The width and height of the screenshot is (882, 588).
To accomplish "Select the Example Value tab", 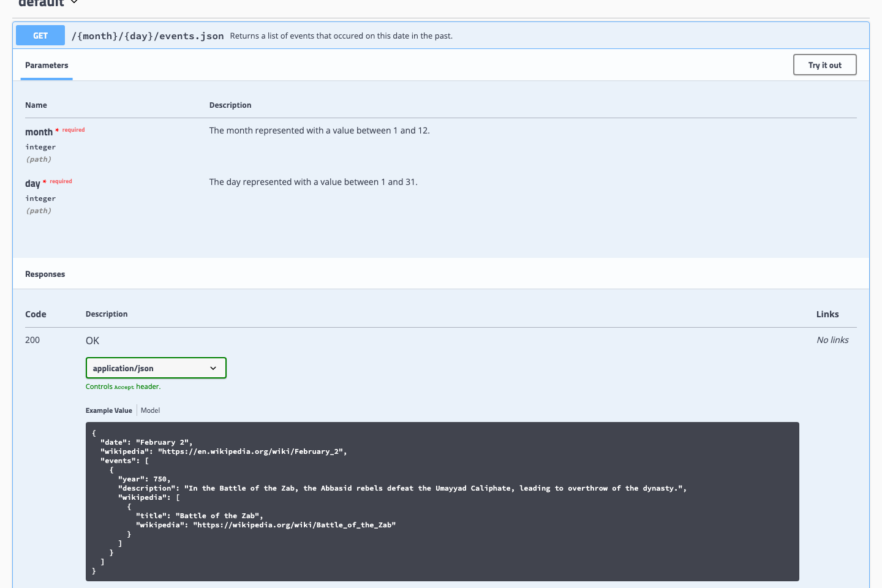I will tap(108, 410).
